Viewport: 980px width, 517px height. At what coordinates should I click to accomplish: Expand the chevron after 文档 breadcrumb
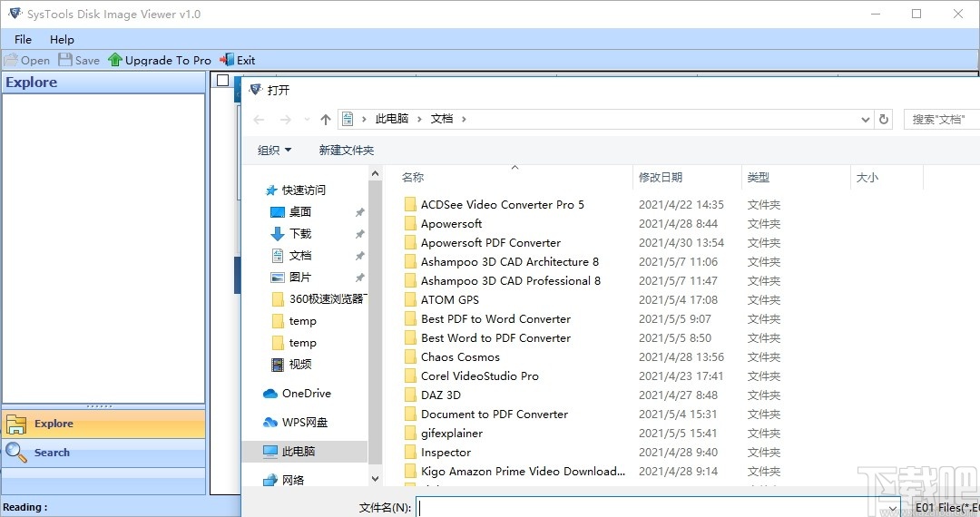tap(464, 119)
